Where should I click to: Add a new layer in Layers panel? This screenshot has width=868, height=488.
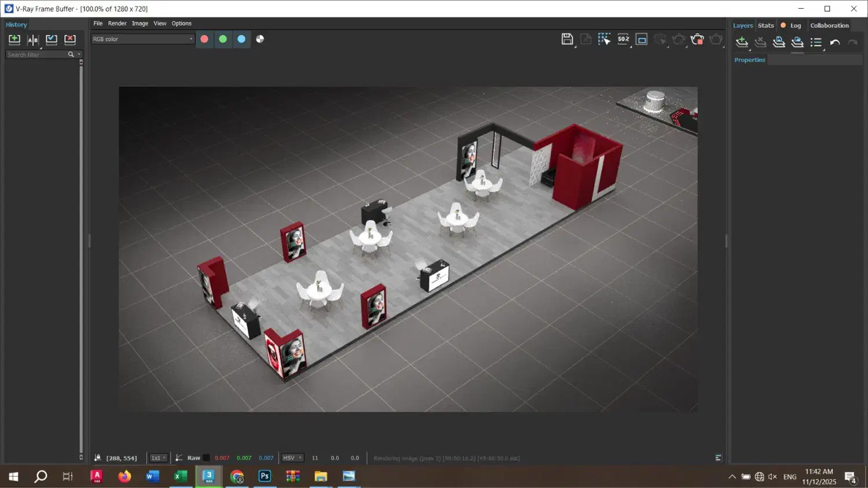click(742, 42)
